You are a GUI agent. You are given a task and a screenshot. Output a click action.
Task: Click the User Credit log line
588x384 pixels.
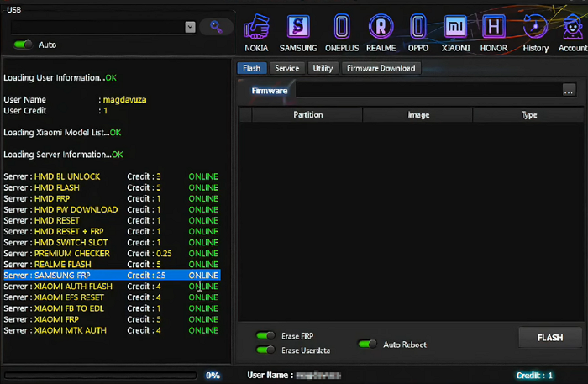55,111
